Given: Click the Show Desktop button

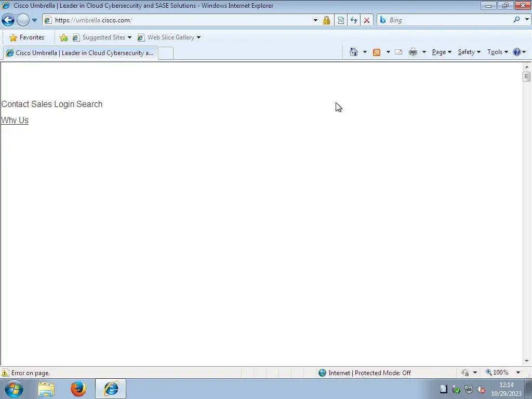Looking at the screenshot, I should pyautogui.click(x=528, y=389).
